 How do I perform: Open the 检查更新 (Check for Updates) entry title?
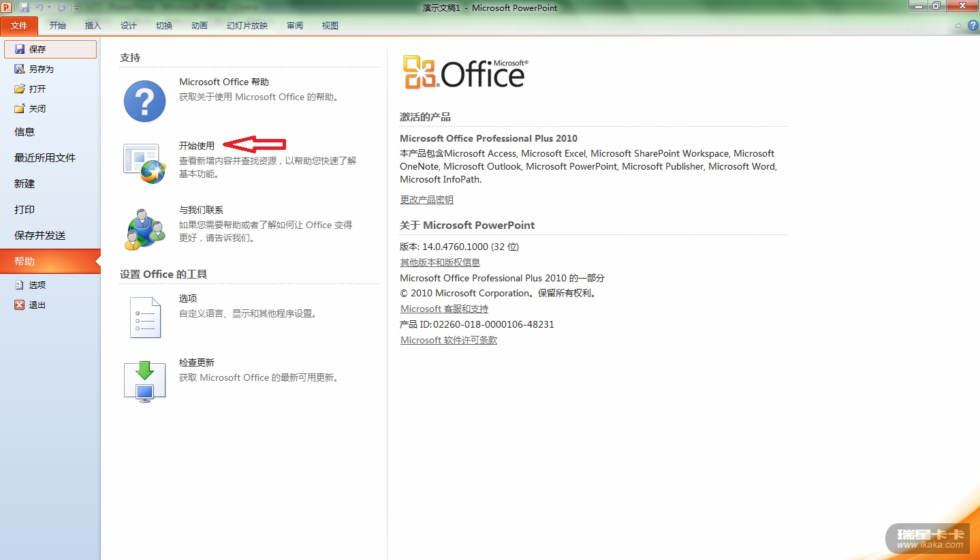click(197, 362)
